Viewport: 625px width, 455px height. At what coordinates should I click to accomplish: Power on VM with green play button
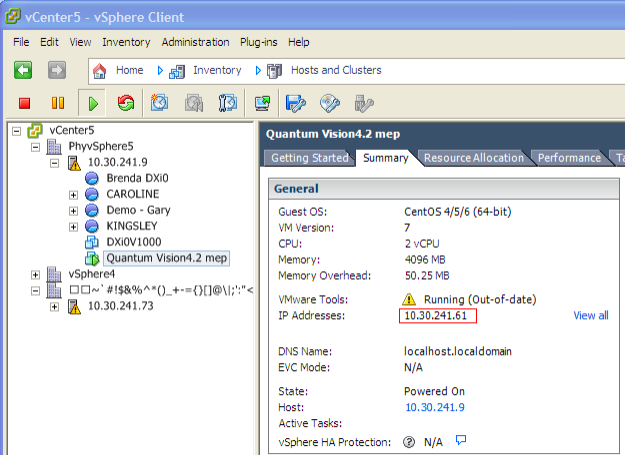[x=92, y=104]
